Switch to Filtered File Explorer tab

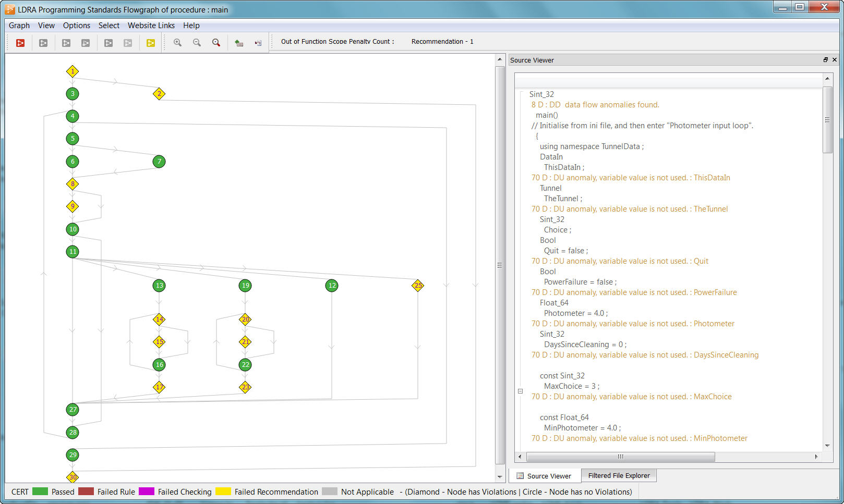(619, 475)
